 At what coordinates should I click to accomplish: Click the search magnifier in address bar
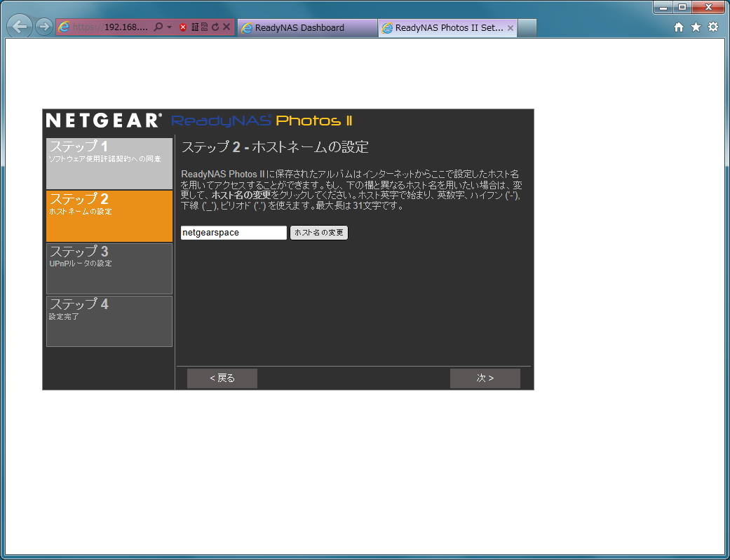[x=158, y=27]
